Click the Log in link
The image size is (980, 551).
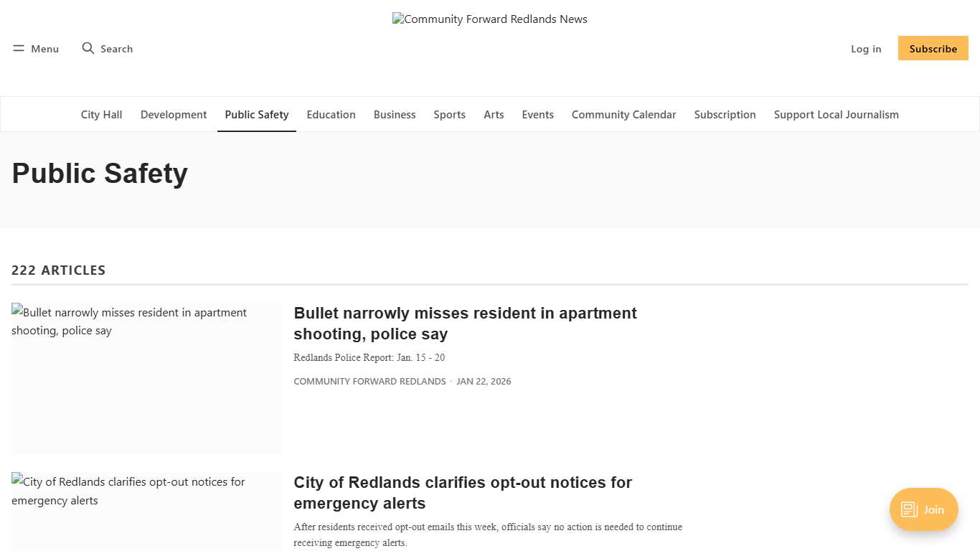[x=866, y=48]
